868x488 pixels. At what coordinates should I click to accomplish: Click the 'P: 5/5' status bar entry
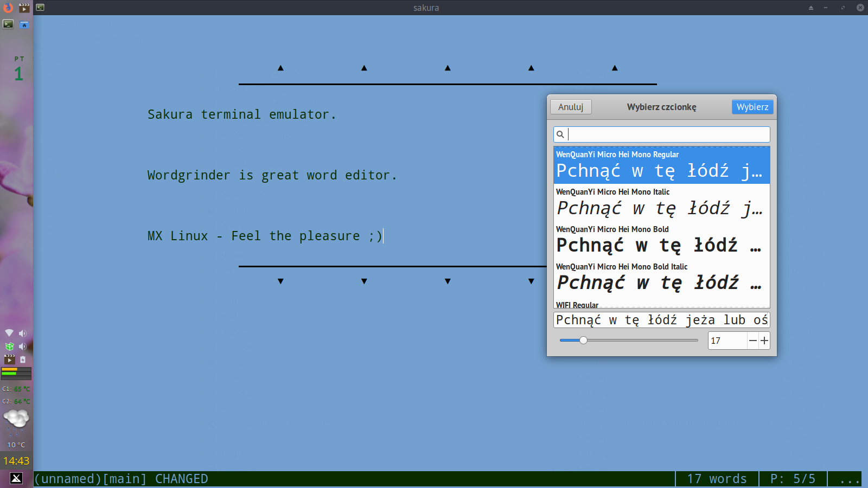pos(793,479)
